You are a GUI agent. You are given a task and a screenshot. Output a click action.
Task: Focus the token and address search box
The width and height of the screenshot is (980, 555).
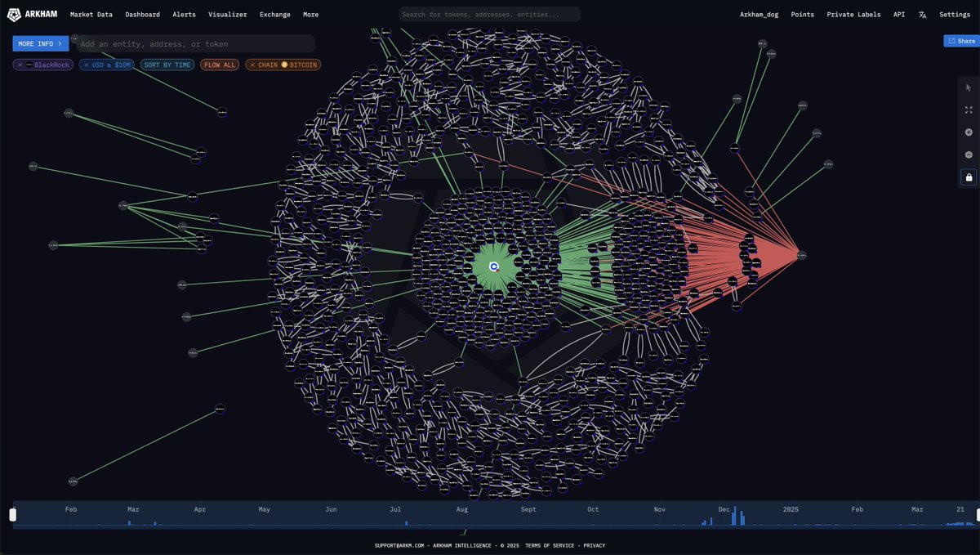tap(490, 15)
